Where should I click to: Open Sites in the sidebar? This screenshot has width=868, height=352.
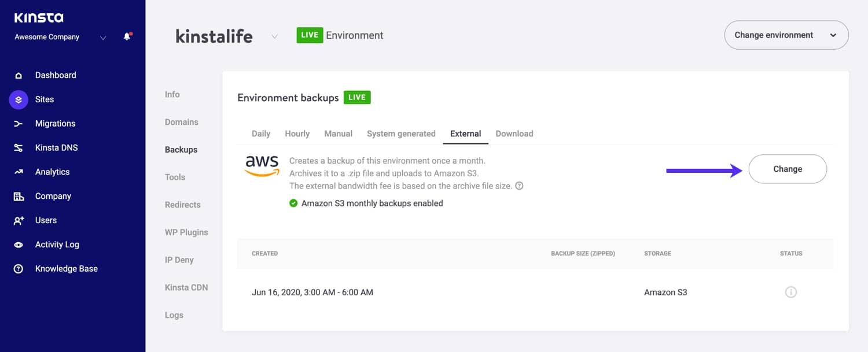45,99
